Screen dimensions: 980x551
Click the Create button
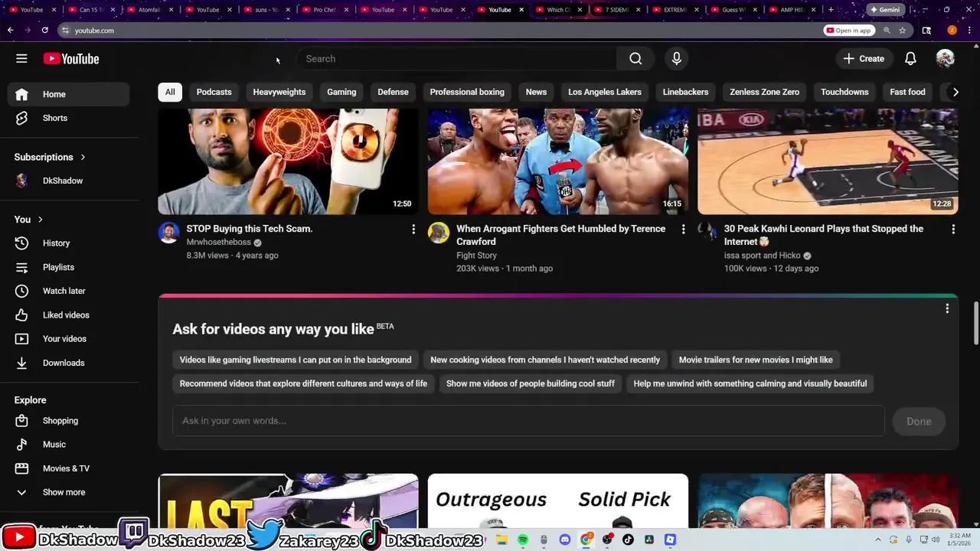point(864,59)
